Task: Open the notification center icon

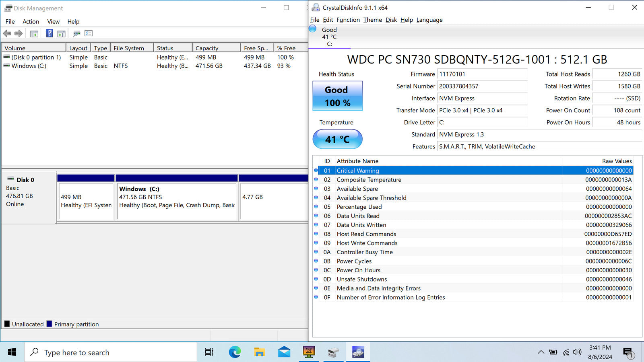Action: tap(628, 353)
